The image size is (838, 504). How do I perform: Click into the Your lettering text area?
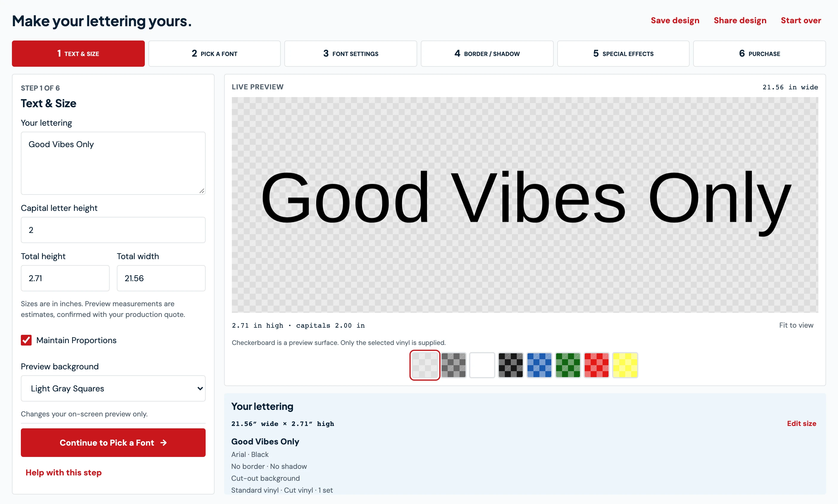113,163
